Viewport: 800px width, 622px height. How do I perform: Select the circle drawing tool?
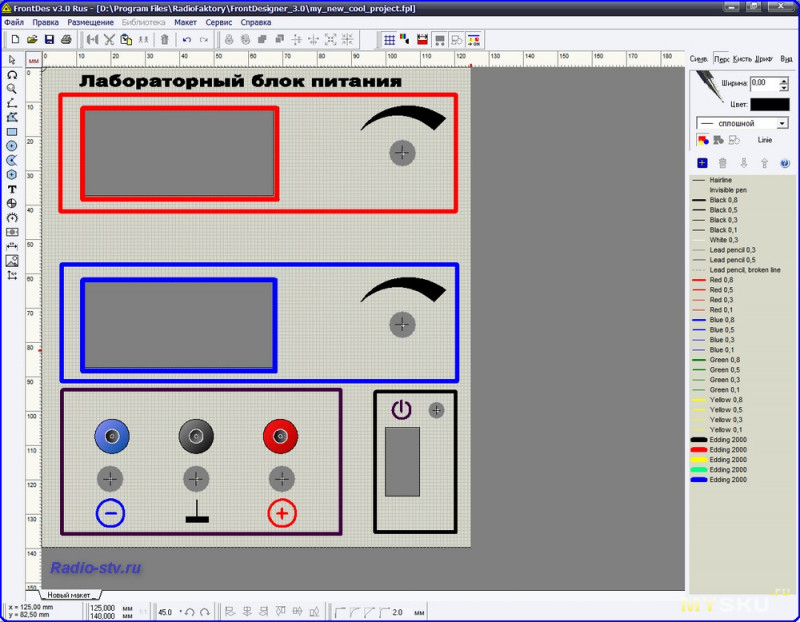[12, 146]
